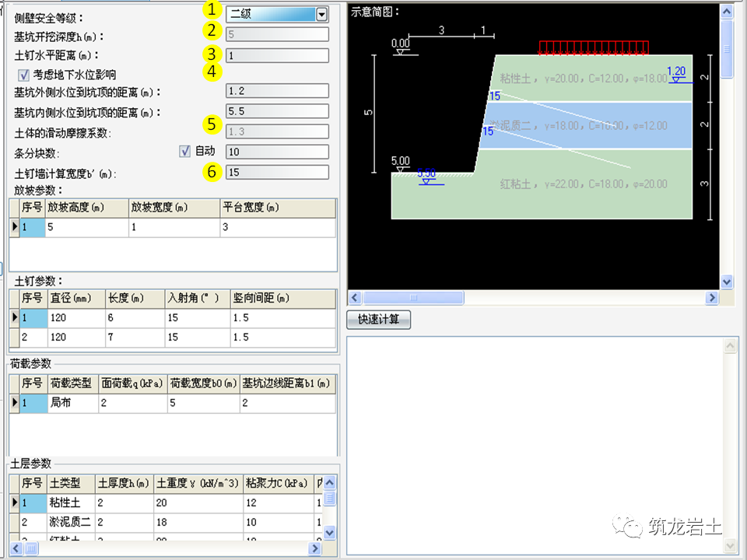Image resolution: width=747 pixels, height=560 pixels.
Task: Click the 土钉水平距离 input field
Action: [x=277, y=55]
